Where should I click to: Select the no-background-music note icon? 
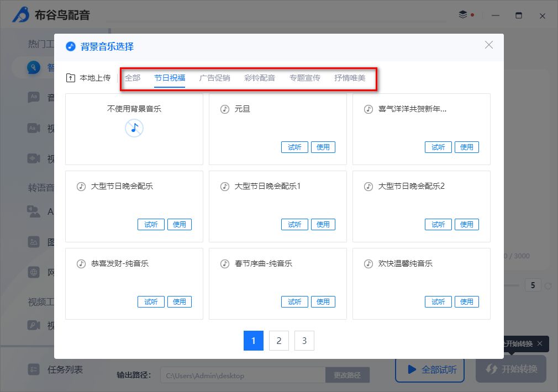pos(134,128)
